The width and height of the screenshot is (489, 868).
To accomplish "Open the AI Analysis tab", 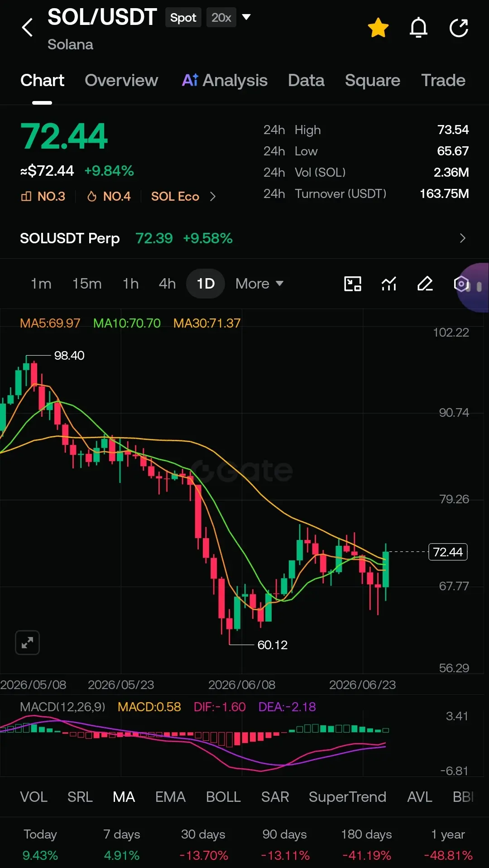I will (225, 80).
